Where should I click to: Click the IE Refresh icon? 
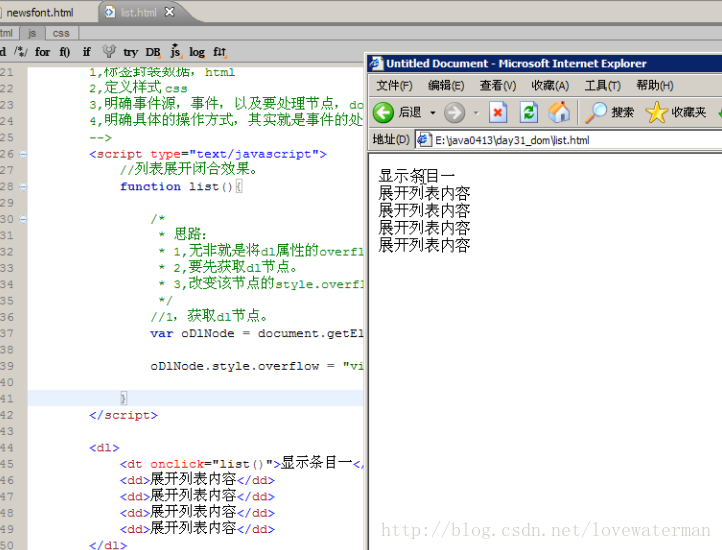click(x=529, y=112)
